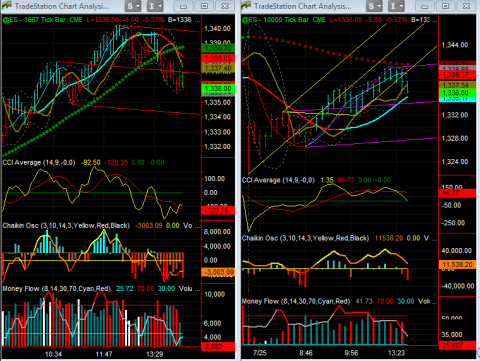Select the green 1,336.00 marker in the 1667 Tick window
Screen dimensions: 480x361
click(218, 88)
